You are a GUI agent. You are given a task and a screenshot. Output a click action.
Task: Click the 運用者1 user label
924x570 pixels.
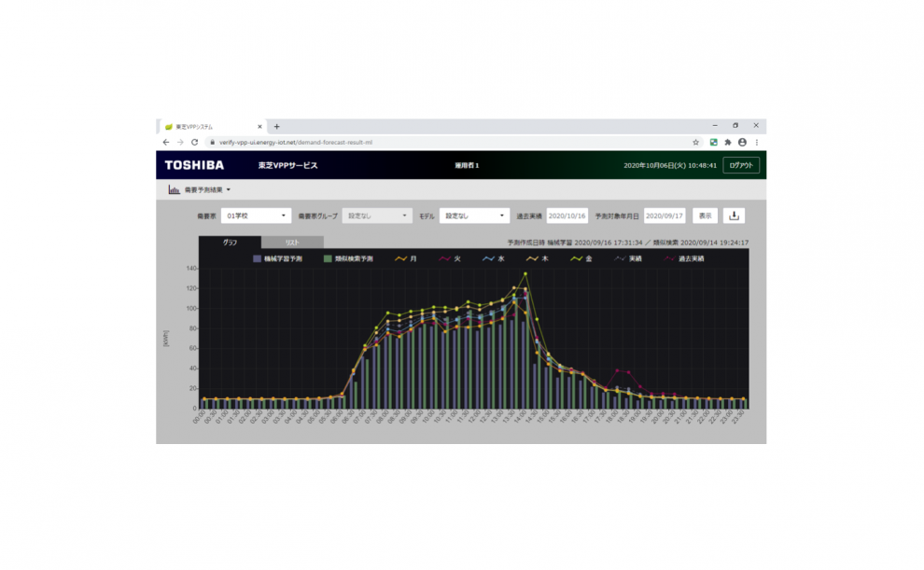tap(467, 165)
